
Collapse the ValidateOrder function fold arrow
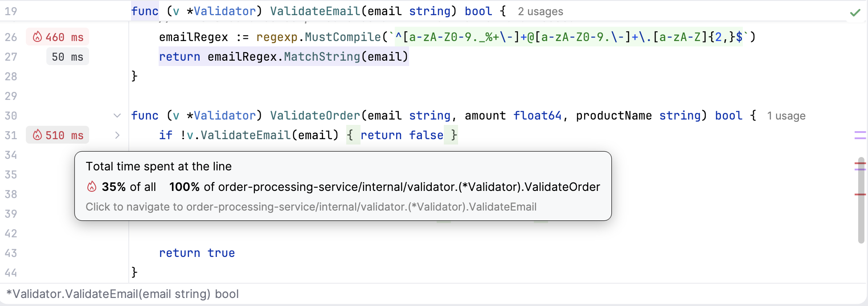[117, 116]
